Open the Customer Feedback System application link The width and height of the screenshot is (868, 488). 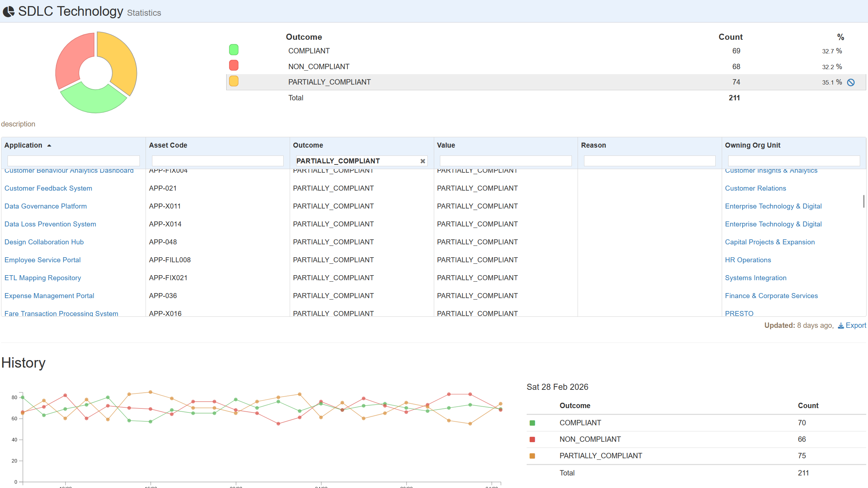(48, 188)
